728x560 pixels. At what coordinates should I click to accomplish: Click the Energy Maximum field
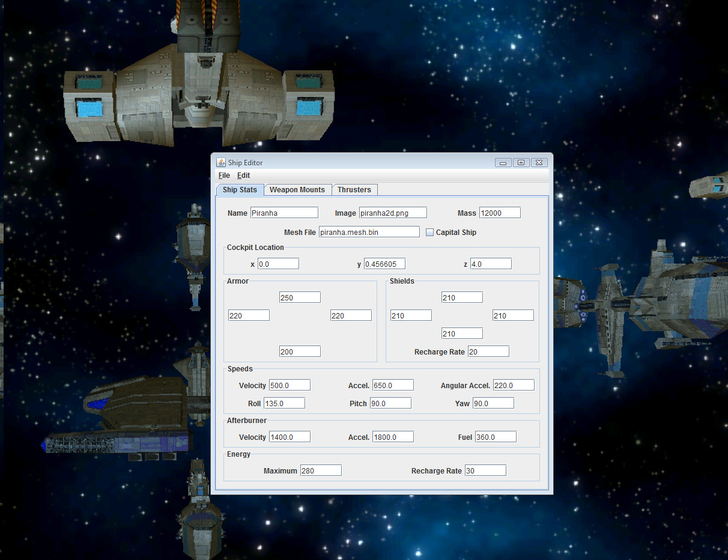tap(321, 470)
